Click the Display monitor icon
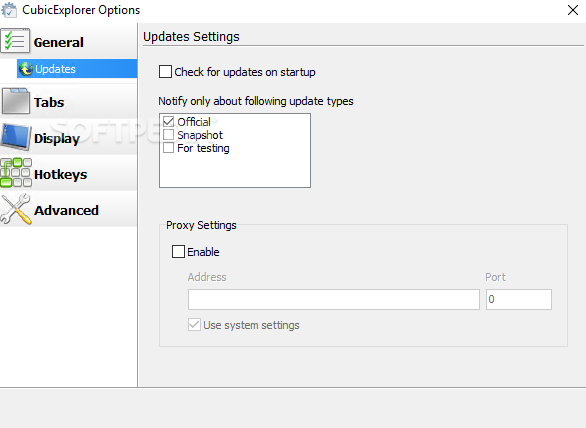 tap(16, 137)
